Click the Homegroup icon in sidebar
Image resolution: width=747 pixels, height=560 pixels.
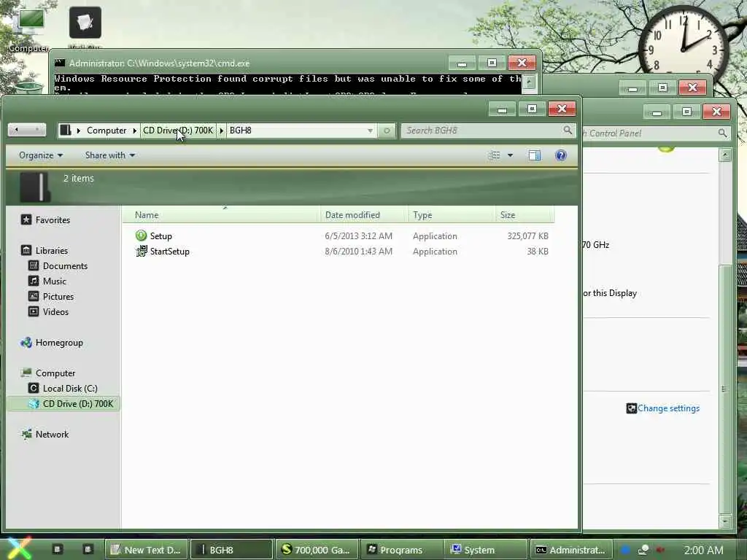coord(26,343)
